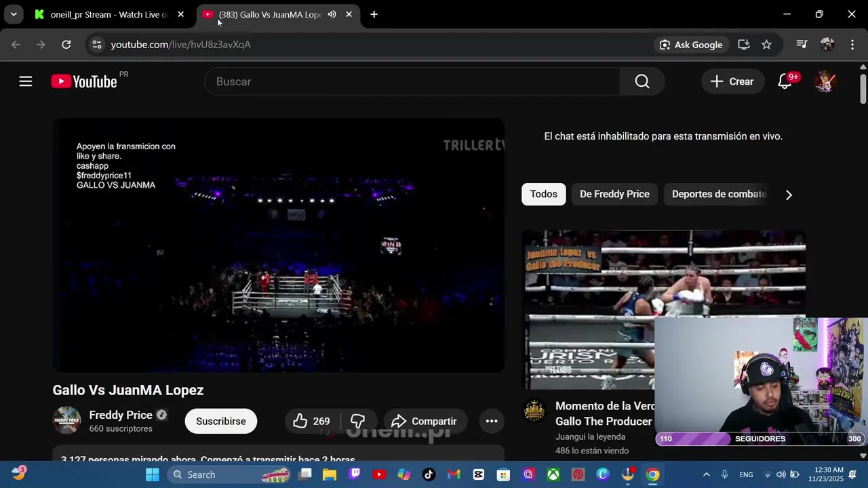This screenshot has height=488, width=868.
Task: Click the Compartir share button
Action: [425, 421]
